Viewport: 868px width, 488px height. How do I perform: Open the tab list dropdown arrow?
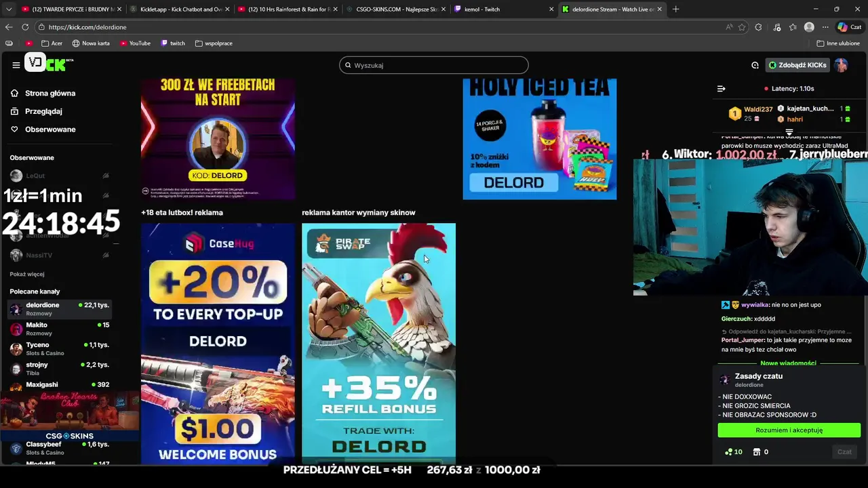pyautogui.click(x=8, y=9)
